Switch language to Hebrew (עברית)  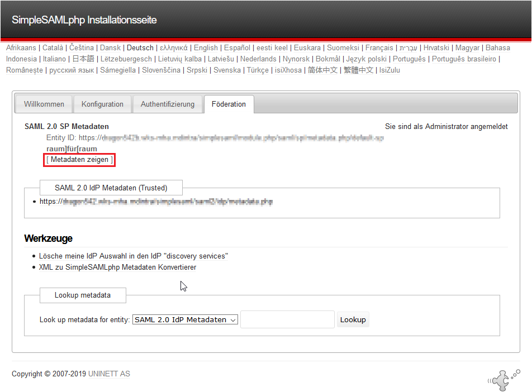point(408,48)
